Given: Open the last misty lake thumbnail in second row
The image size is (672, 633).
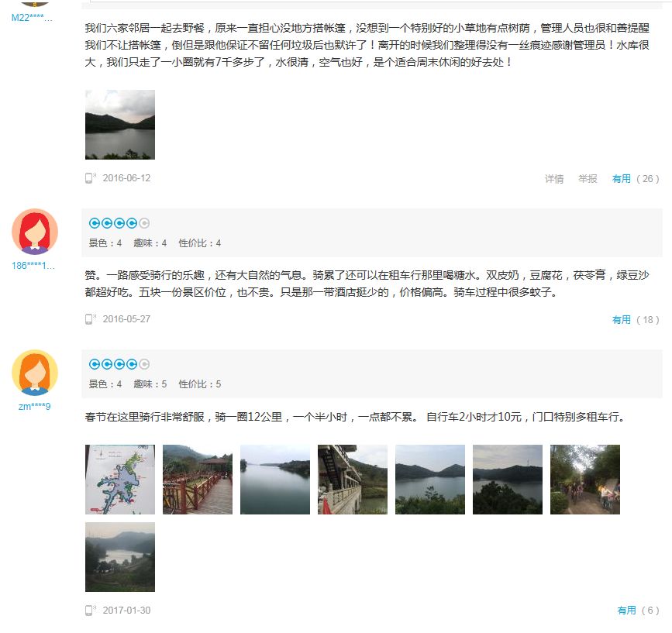Looking at the screenshot, I should [120, 557].
